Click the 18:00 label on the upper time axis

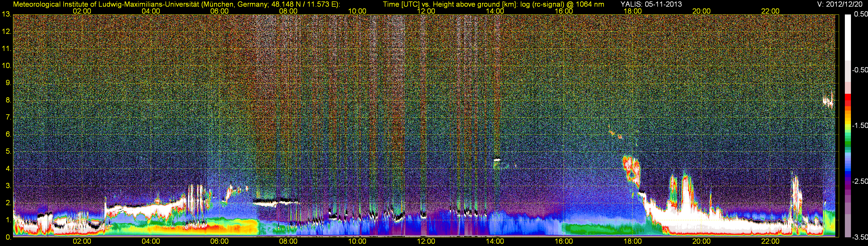pos(632,11)
